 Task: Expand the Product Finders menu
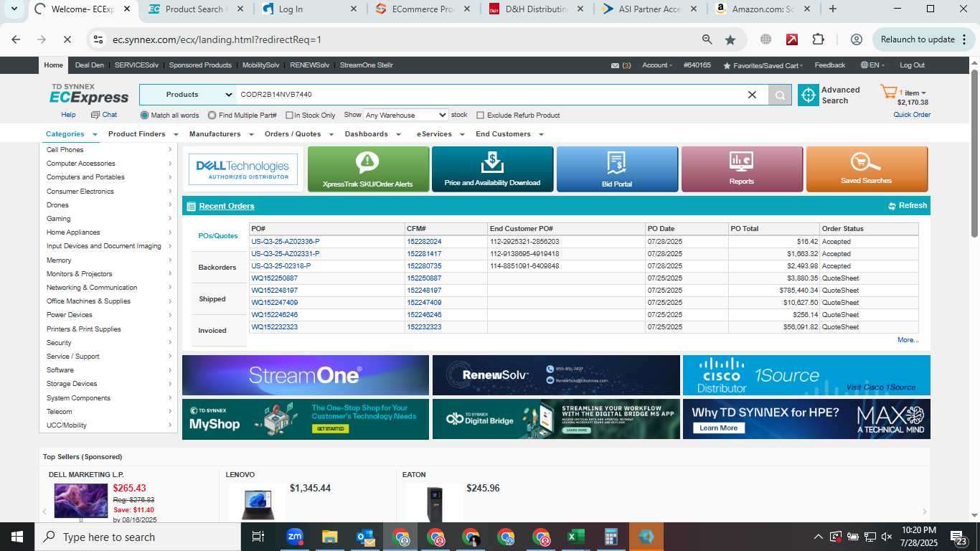(x=142, y=134)
